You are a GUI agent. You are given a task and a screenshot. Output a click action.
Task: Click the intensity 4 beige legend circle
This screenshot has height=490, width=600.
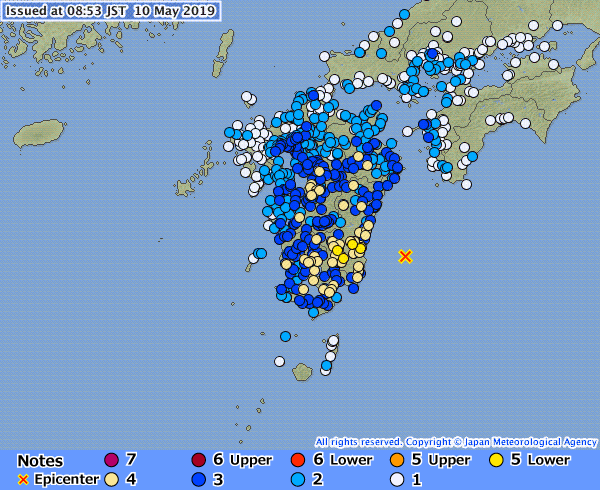[x=111, y=480]
